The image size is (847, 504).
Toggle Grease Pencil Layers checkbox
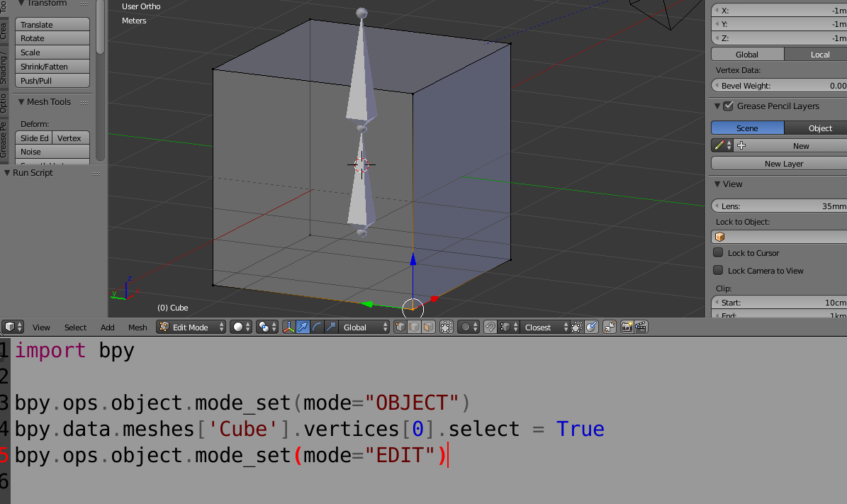(728, 106)
